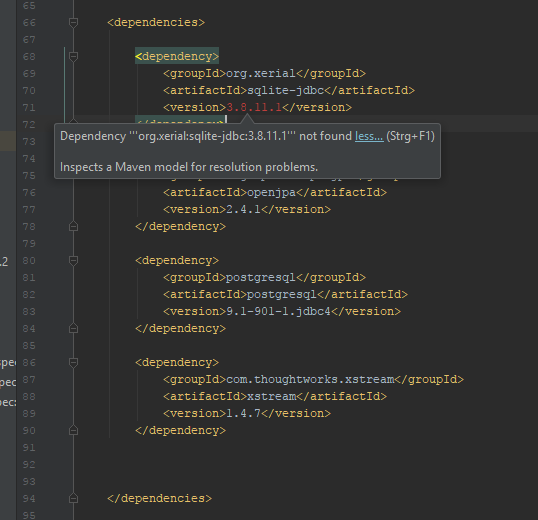Click line number 92 in gutter
This screenshot has width=538, height=520.
point(29,464)
